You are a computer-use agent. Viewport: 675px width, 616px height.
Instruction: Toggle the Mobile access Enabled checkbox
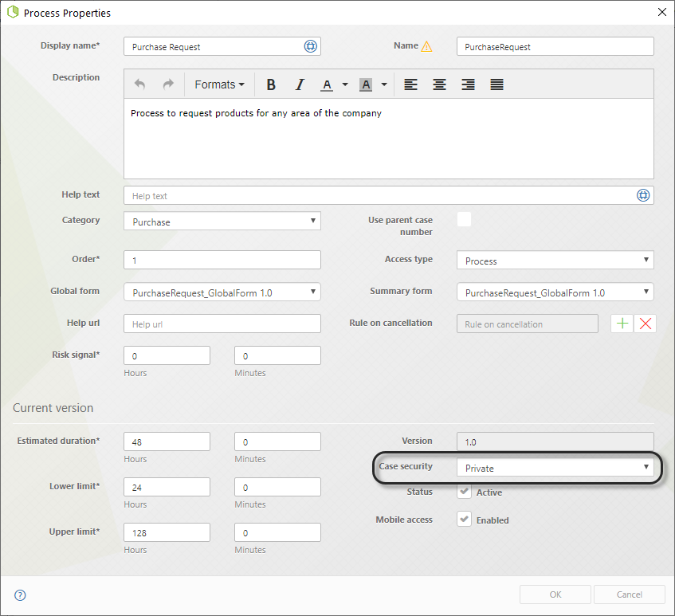(x=464, y=519)
